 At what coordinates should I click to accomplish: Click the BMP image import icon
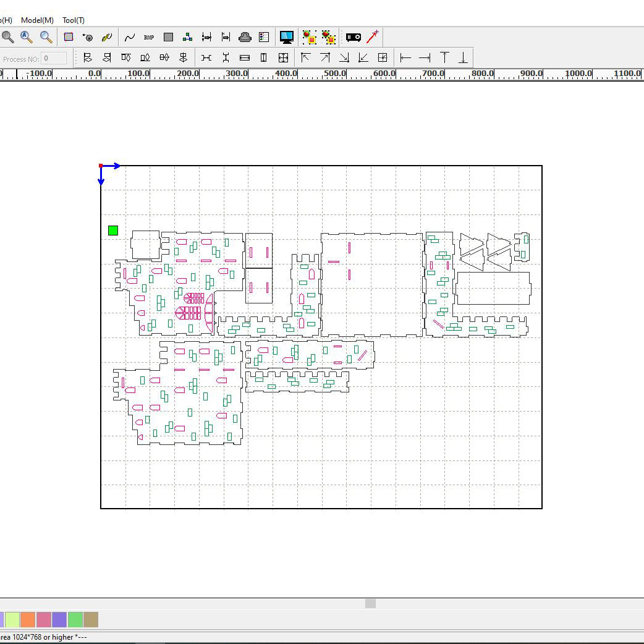(148, 37)
